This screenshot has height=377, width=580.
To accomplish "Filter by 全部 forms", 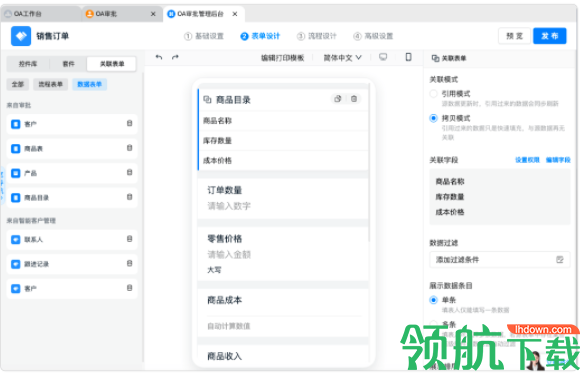I will tap(18, 84).
